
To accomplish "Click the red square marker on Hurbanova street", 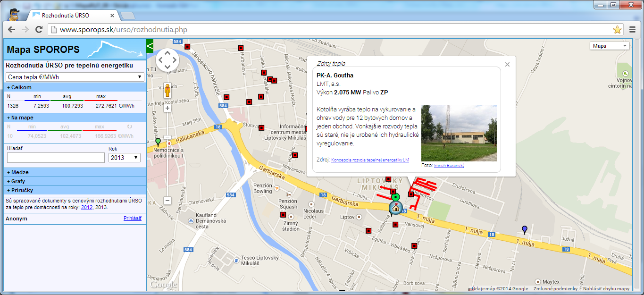I will point(241,48).
